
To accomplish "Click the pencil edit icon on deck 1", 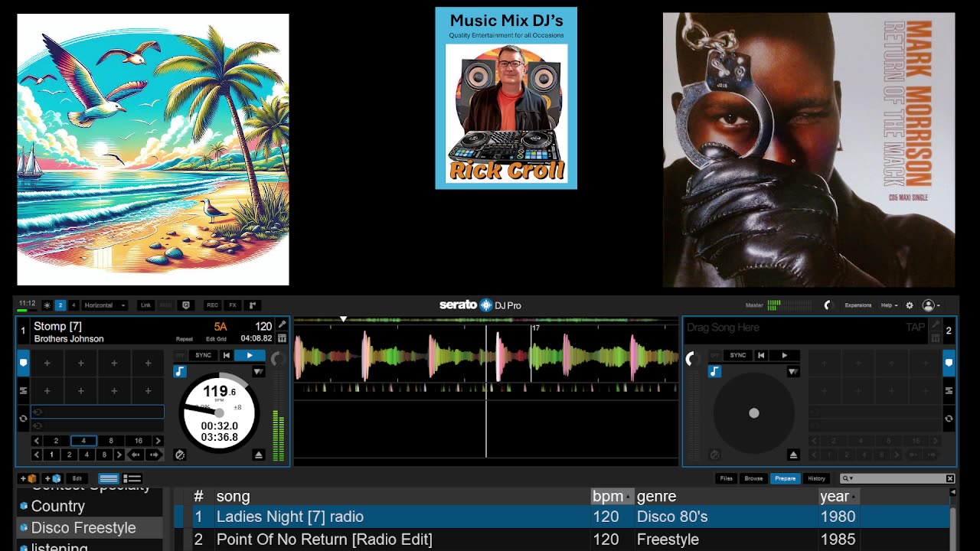I will coord(282,324).
